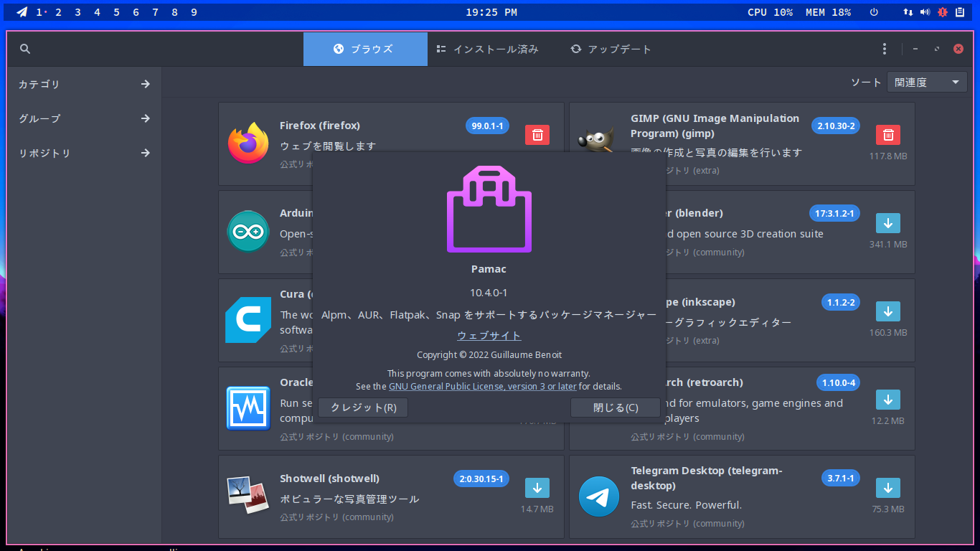Open the GNU General Public License link
The image size is (980, 551).
[483, 386]
